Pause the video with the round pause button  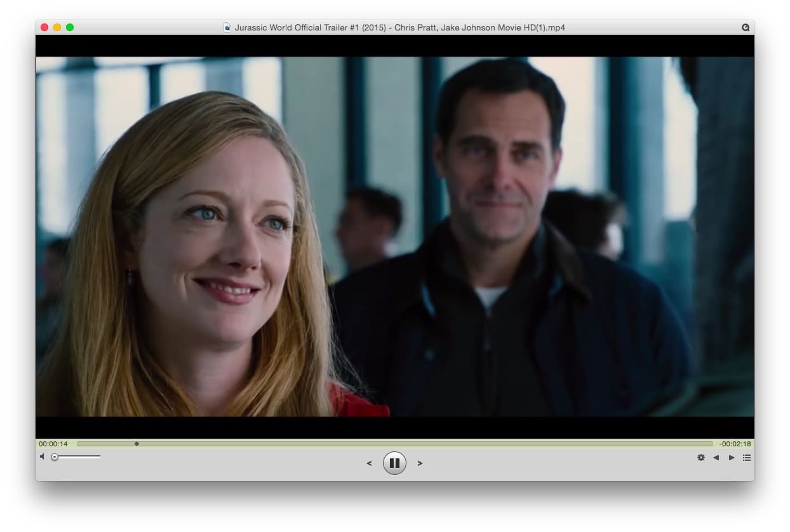(x=394, y=463)
